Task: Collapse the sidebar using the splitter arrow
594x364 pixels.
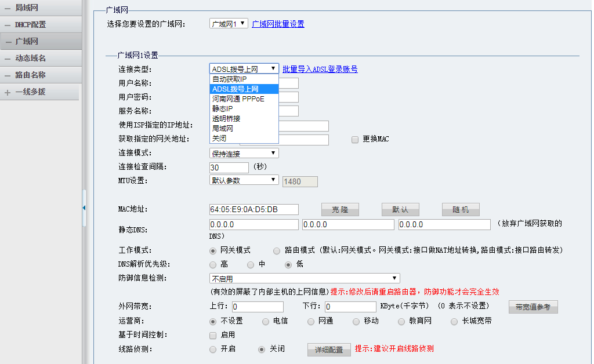Action: tap(84, 208)
